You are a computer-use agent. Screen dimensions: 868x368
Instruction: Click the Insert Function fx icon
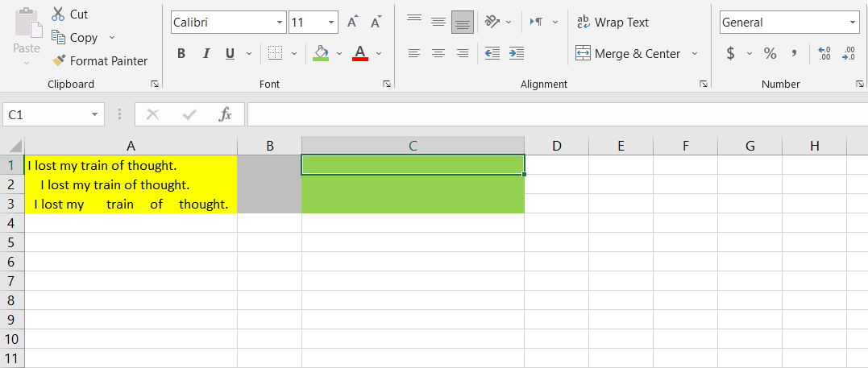tap(226, 115)
